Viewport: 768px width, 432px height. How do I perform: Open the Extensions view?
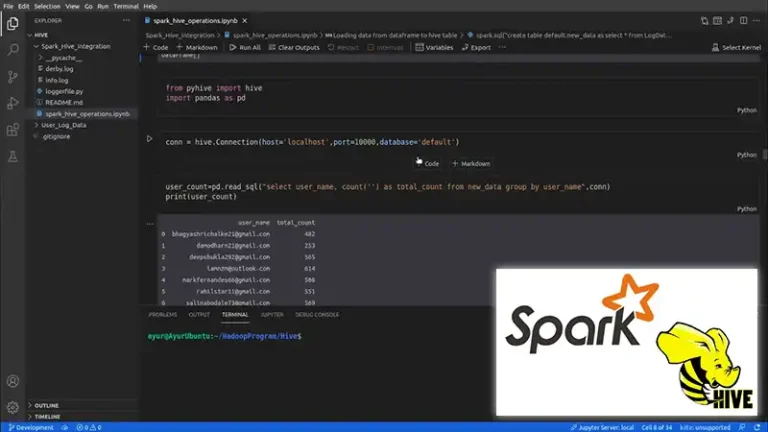(13, 130)
